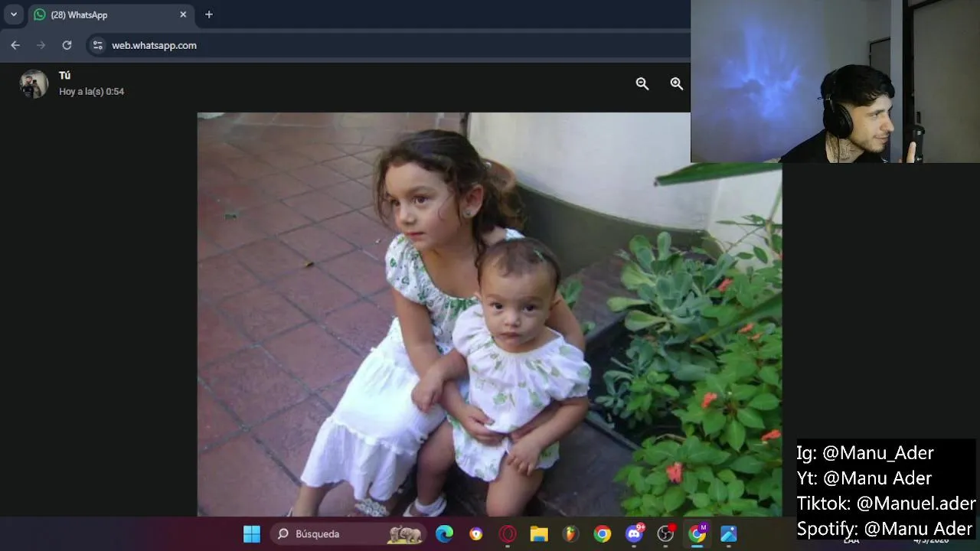Open the tab search dropdown arrow
Screen dimensions: 980x551
[x=13, y=15]
